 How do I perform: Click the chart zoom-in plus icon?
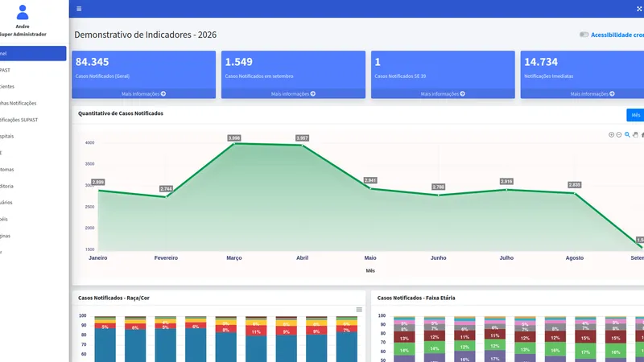tap(611, 134)
